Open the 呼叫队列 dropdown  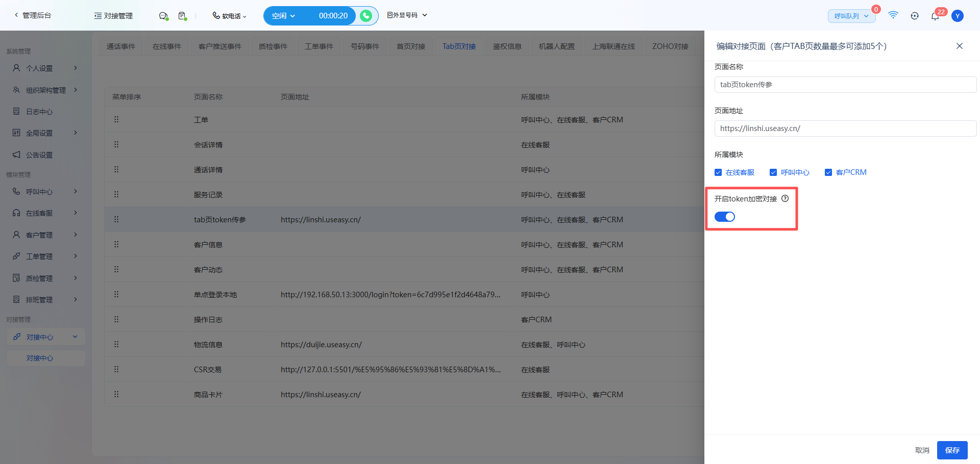(851, 16)
